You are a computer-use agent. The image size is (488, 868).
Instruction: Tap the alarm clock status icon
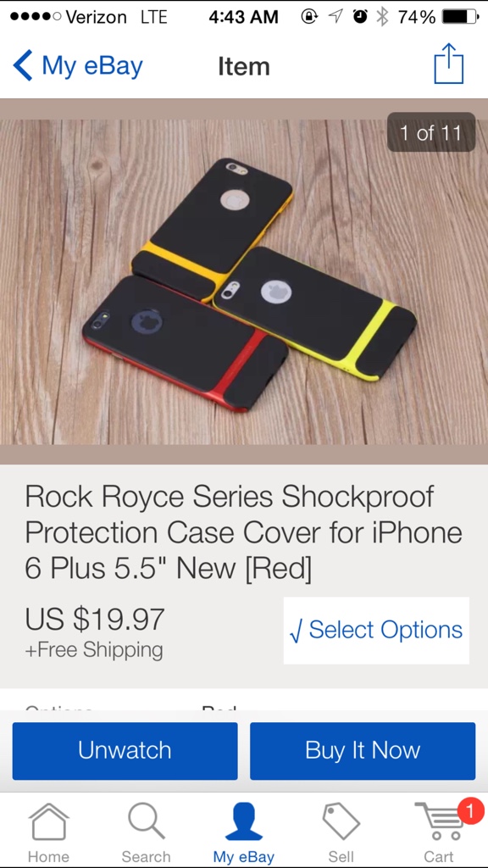coord(360,17)
